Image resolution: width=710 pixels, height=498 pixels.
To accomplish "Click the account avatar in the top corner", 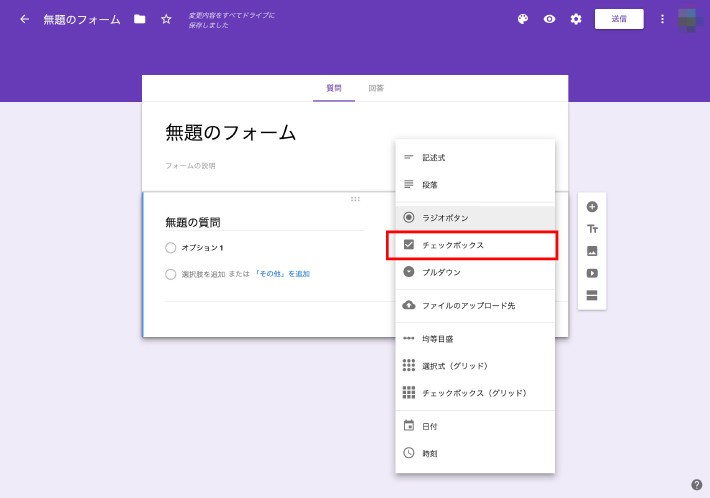I will click(690, 20).
